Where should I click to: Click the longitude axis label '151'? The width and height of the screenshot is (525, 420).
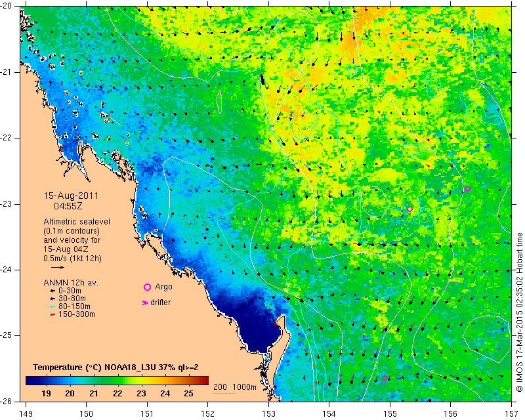147,414
